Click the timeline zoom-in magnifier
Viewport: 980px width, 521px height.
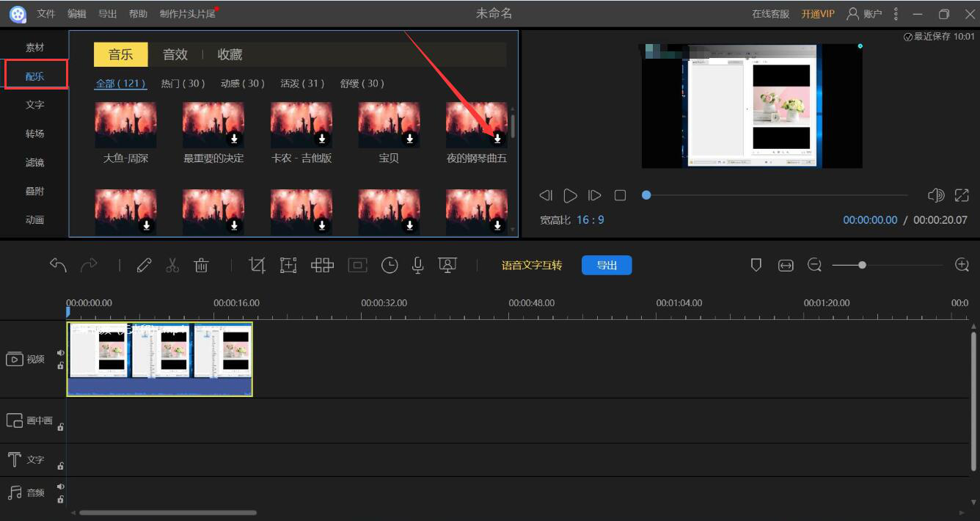click(x=962, y=265)
